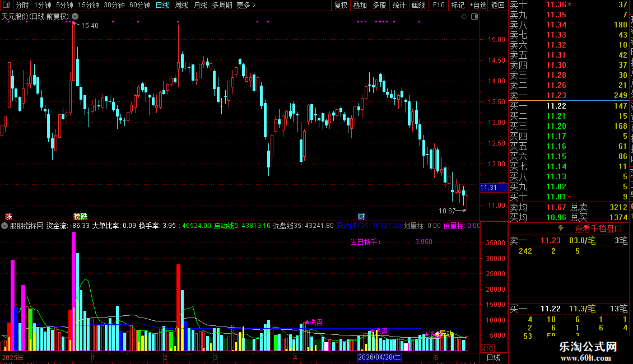Viewport: 633px width, 364px height.
Task: Click the 买一 11.3/笔 detail value
Action: point(582,309)
